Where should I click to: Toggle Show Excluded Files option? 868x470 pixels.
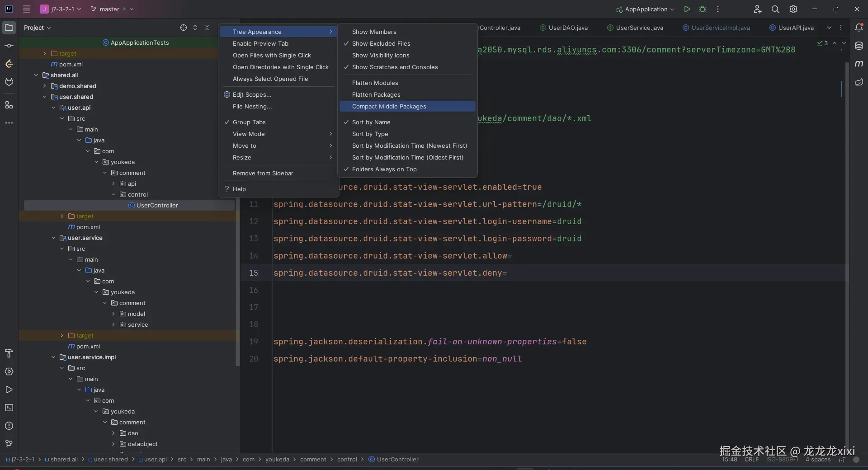pos(381,44)
